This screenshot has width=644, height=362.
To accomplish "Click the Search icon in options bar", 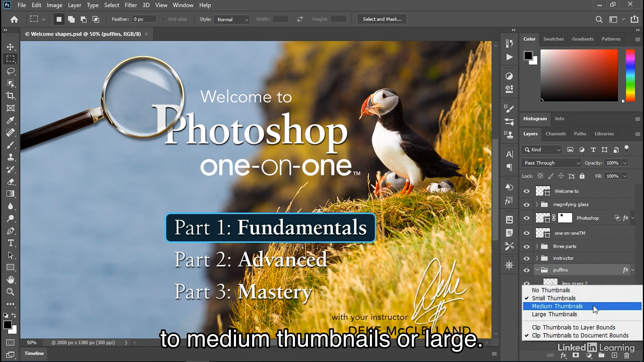I will 599,19.
